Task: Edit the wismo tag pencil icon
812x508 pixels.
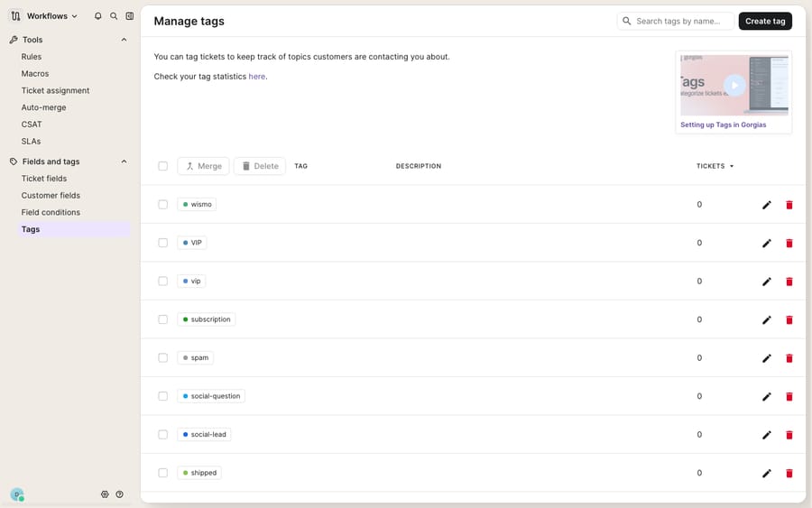Action: 766,205
